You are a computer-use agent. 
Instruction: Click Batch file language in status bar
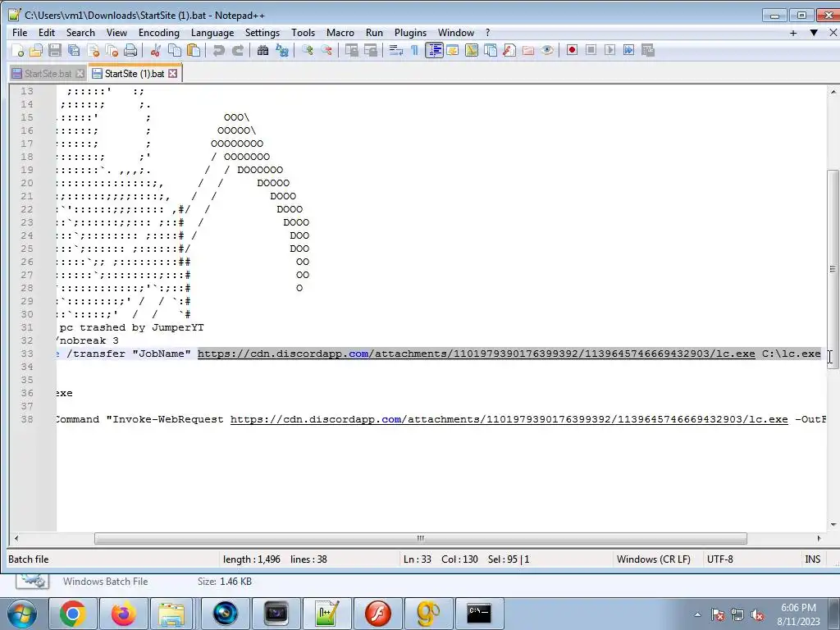coord(29,559)
